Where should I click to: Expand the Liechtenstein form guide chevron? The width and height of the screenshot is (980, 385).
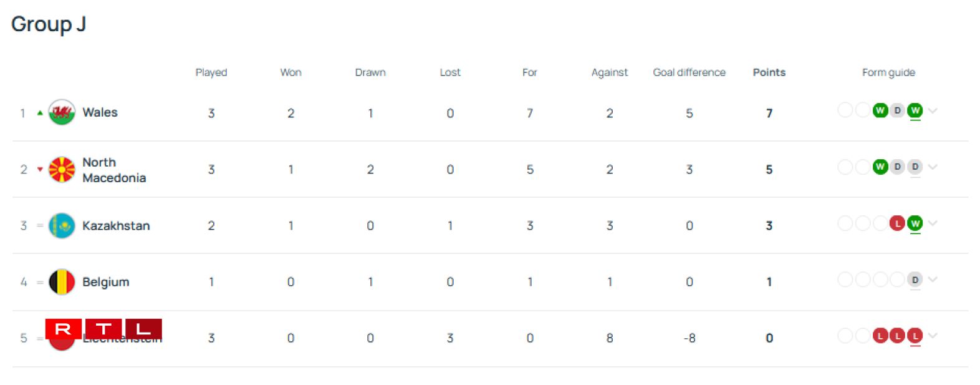tap(933, 336)
